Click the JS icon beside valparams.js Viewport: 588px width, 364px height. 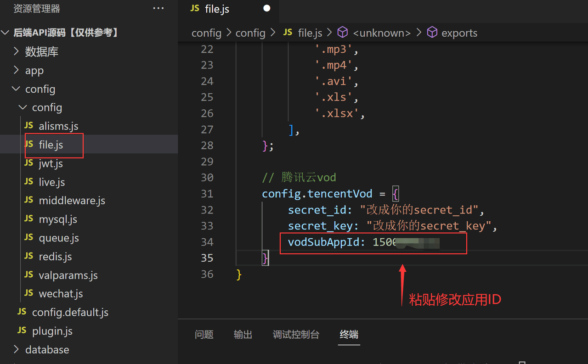(x=28, y=274)
